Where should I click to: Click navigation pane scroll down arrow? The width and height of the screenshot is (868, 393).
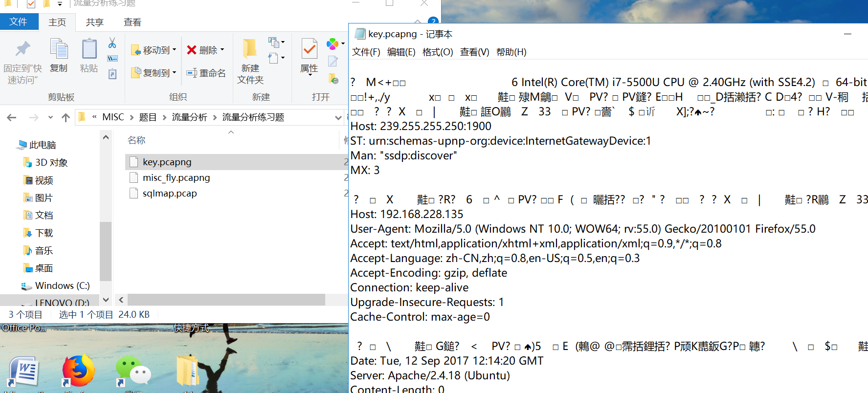[106, 299]
